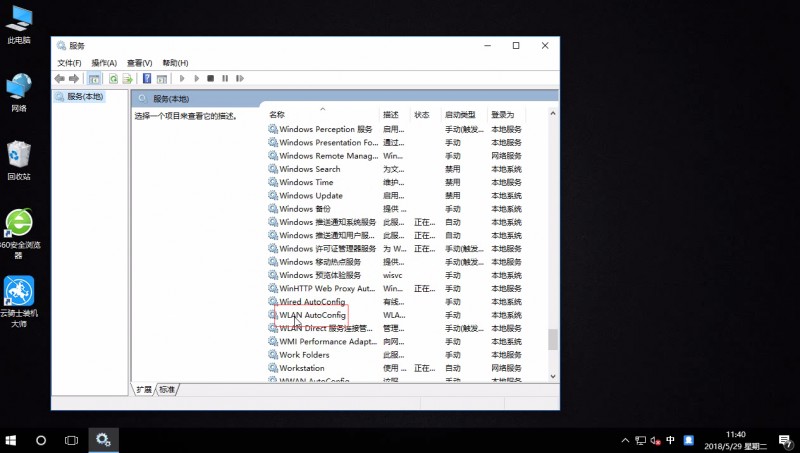Click the scroll-up arrow of the services list
800x453 pixels.
click(553, 113)
